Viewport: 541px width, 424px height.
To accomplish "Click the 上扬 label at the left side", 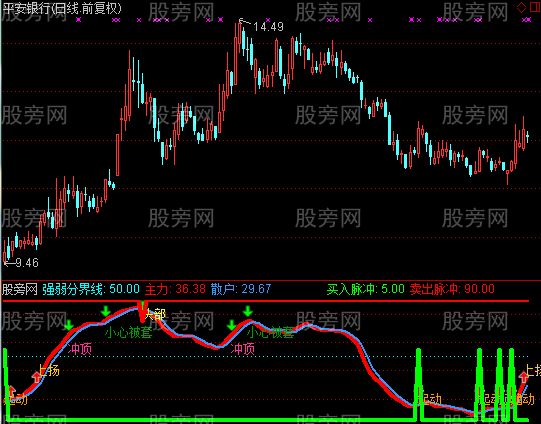I will tap(49, 371).
